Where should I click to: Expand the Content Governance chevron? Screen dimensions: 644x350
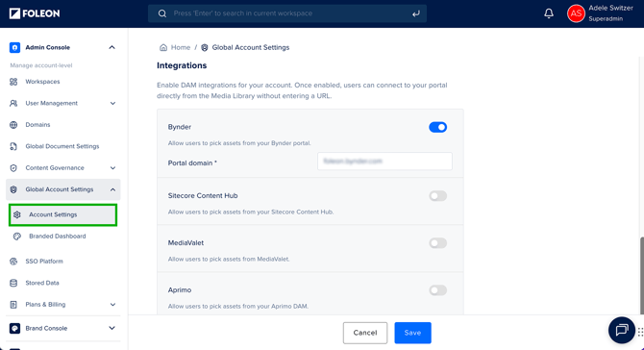[x=112, y=168]
